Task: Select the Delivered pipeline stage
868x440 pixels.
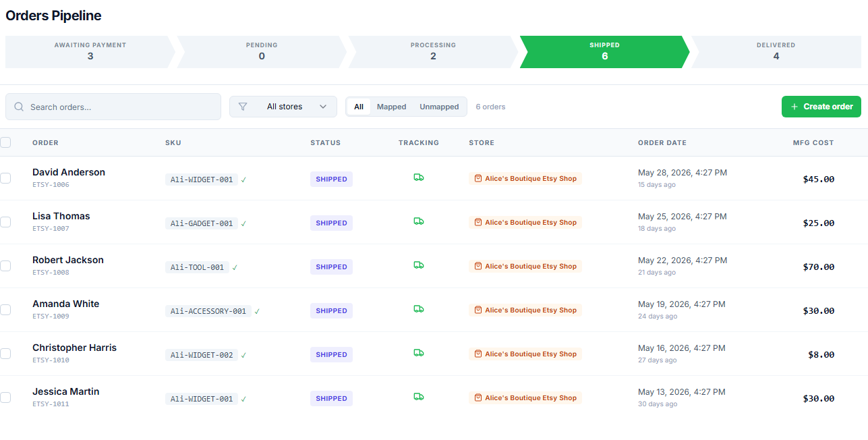Action: pos(776,52)
